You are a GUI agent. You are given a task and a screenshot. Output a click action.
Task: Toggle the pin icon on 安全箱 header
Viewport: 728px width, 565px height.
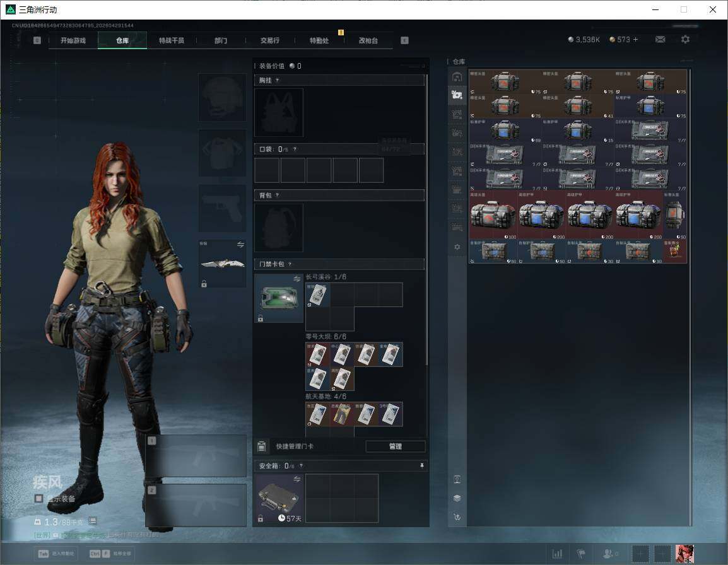(421, 465)
